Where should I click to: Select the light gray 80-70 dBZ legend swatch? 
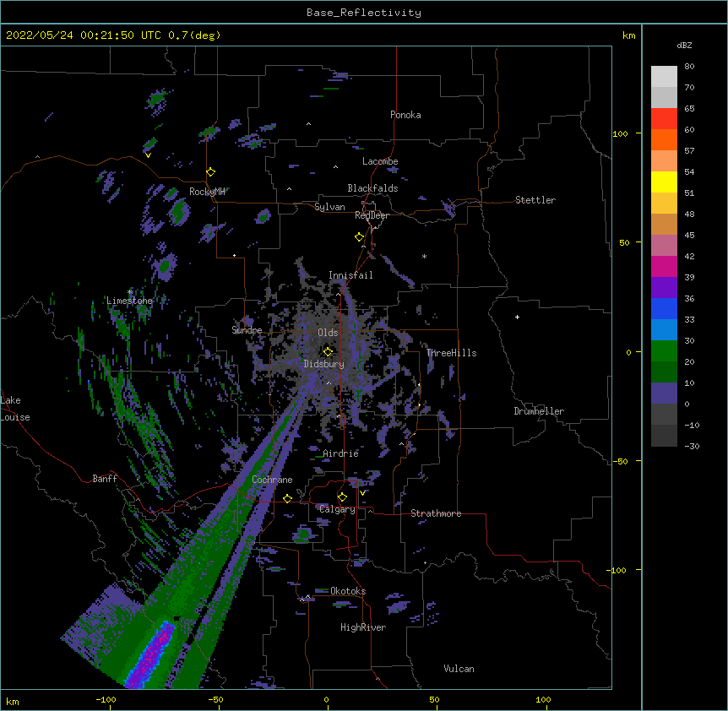coord(664,77)
